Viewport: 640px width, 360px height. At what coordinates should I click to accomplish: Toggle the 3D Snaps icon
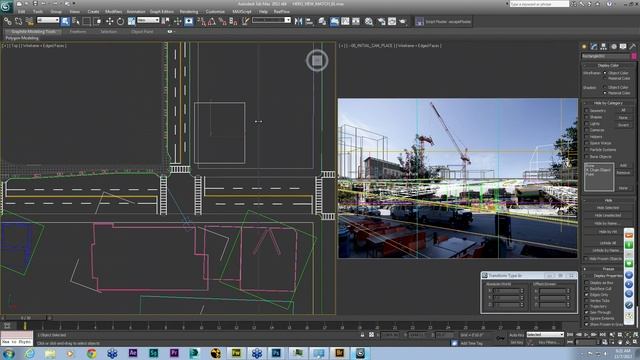pyautogui.click(x=202, y=21)
